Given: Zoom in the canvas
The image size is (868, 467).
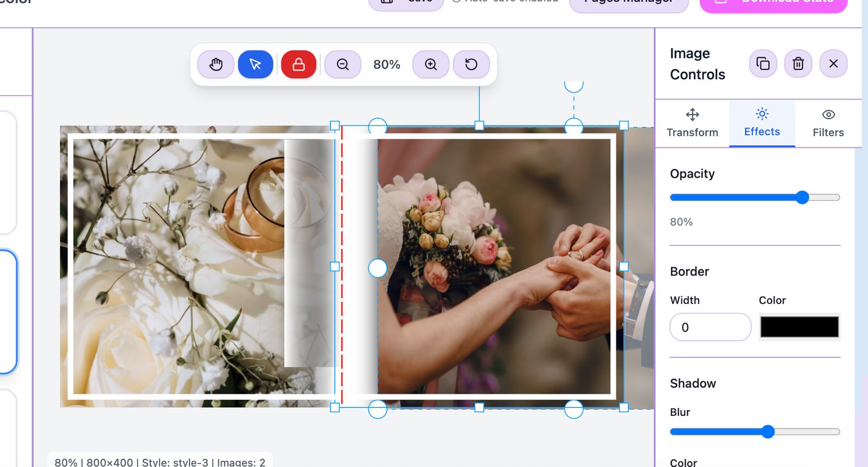Looking at the screenshot, I should [x=431, y=65].
